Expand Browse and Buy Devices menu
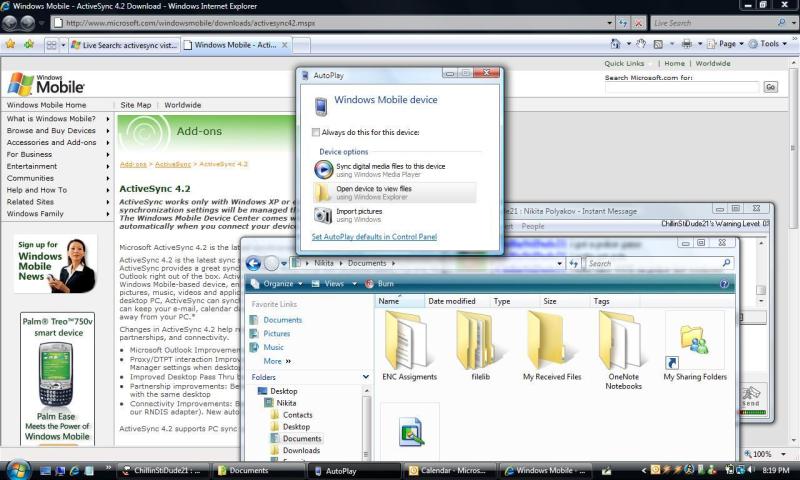This screenshot has height=480, width=800. coord(58,131)
